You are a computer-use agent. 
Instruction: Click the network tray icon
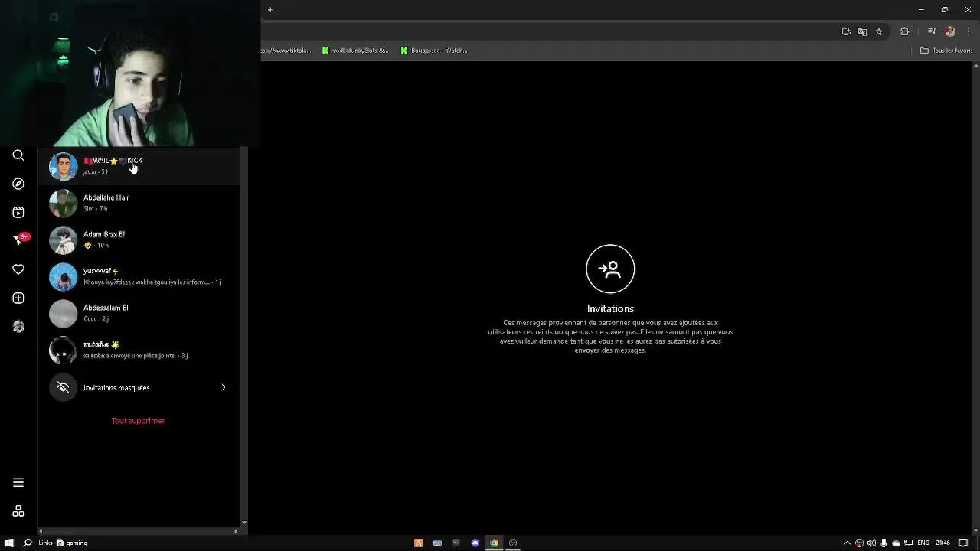908,543
